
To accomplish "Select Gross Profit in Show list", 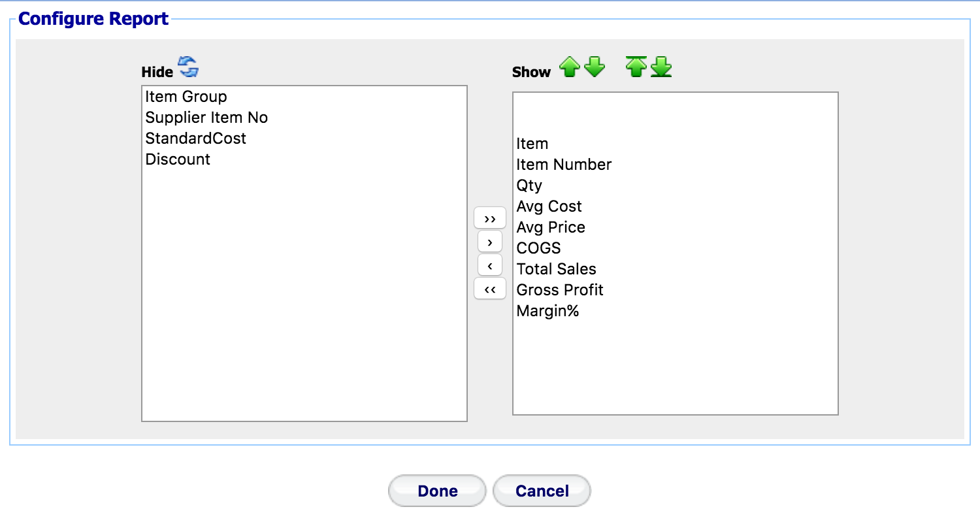I will click(x=676, y=290).
